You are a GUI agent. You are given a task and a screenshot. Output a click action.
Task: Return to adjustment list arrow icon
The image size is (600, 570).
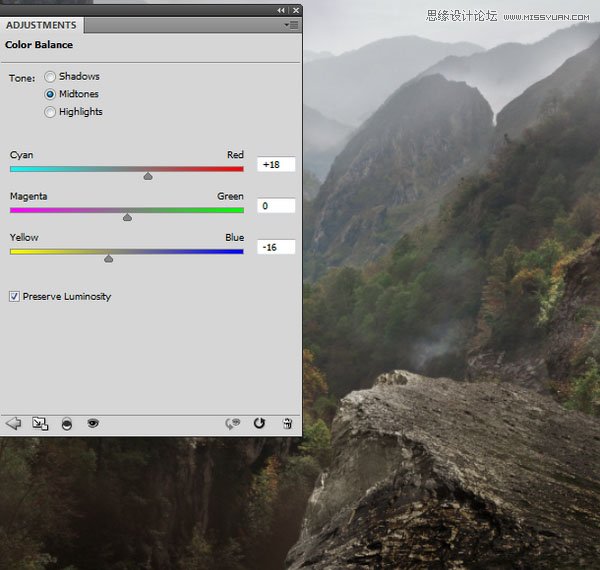tap(14, 423)
